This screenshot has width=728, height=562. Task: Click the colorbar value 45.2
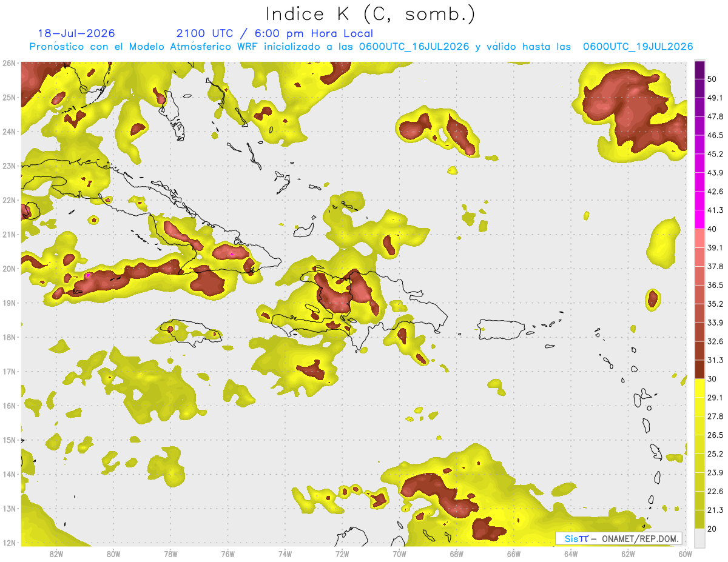click(x=715, y=154)
